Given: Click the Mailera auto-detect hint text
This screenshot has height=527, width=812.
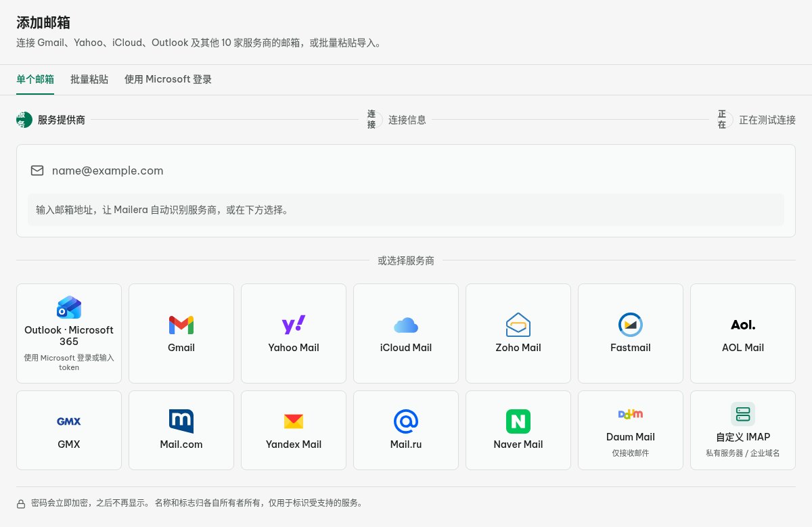Looking at the screenshot, I should (x=162, y=210).
